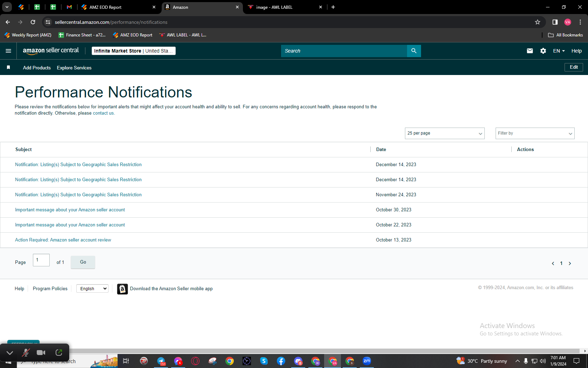This screenshot has width=588, height=368.
Task: Open Chrome side panel icon
Action: 555,22
